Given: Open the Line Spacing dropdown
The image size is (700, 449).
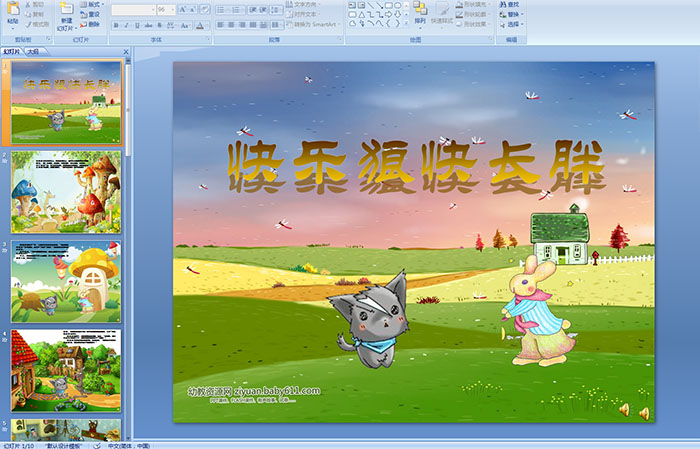Looking at the screenshot, I should [x=276, y=10].
